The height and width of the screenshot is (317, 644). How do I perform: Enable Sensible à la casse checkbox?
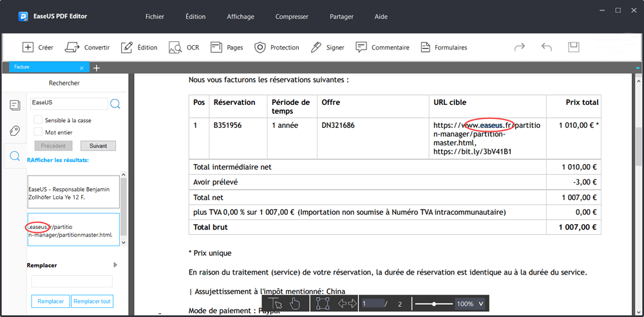pos(38,120)
